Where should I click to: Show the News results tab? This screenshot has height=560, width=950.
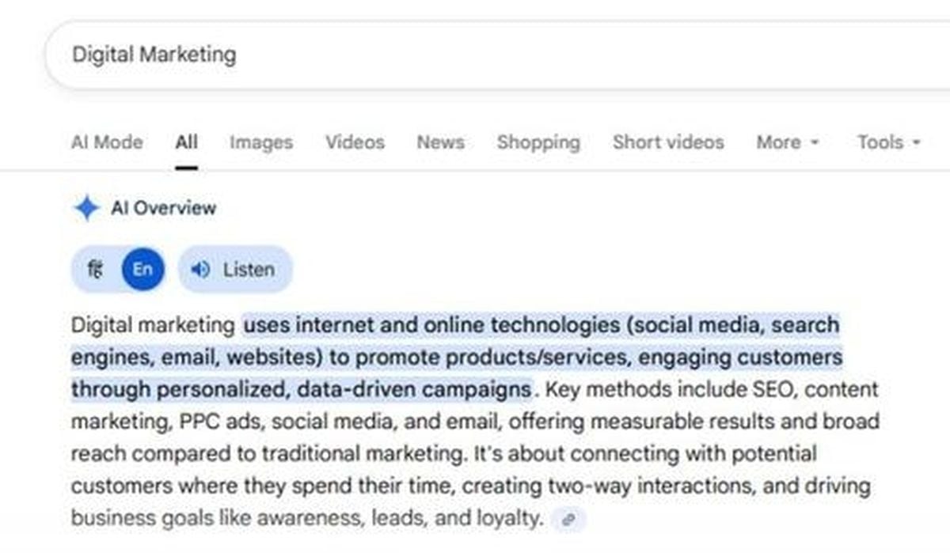(x=440, y=142)
